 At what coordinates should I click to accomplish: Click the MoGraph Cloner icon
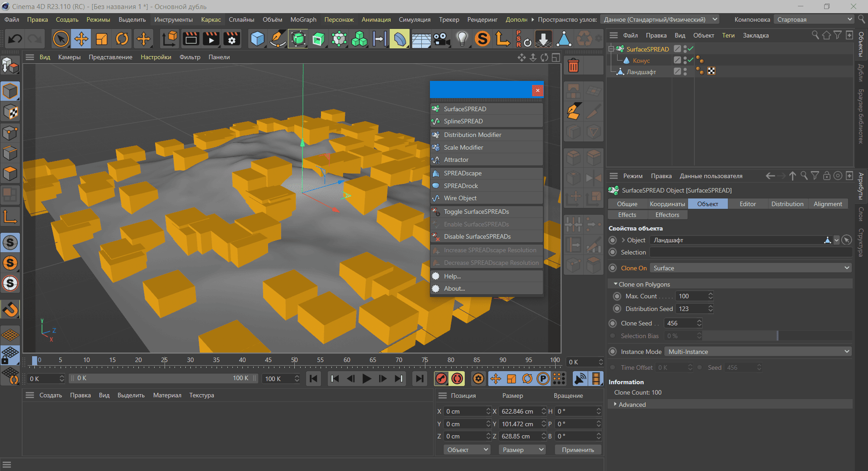click(x=359, y=39)
